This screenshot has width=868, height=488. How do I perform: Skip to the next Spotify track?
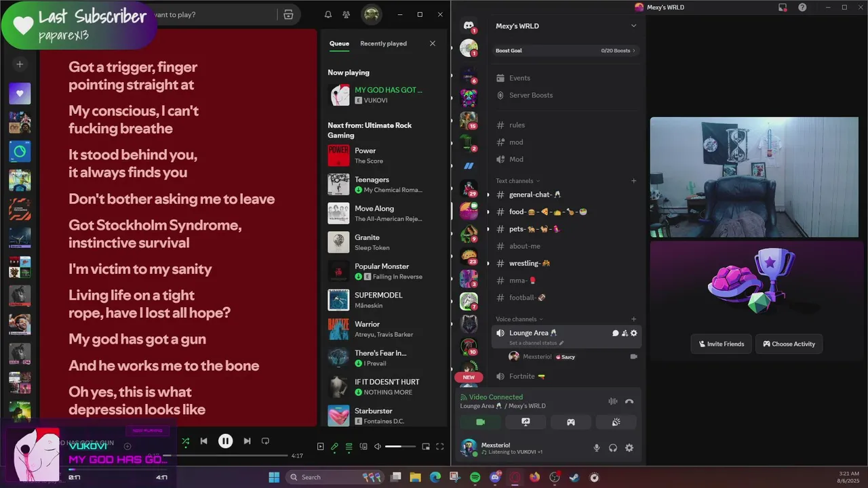[247, 441]
